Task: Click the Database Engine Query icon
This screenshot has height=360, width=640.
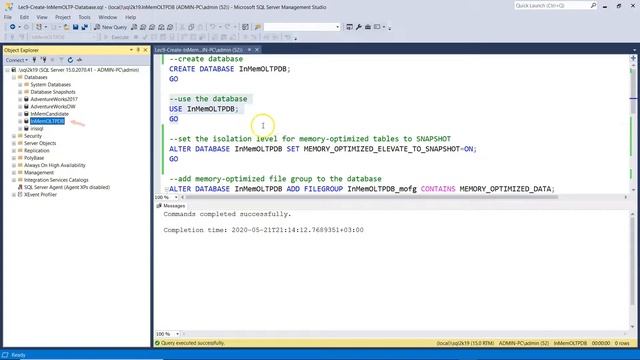Action: pos(134,27)
